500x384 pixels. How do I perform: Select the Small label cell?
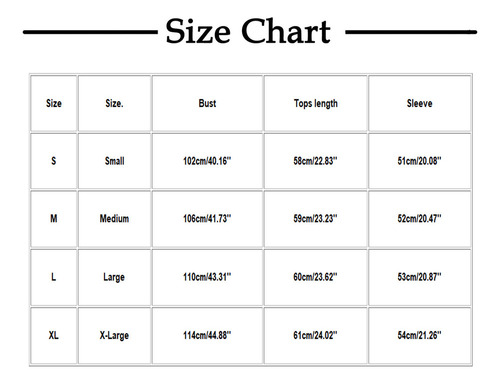coord(114,161)
